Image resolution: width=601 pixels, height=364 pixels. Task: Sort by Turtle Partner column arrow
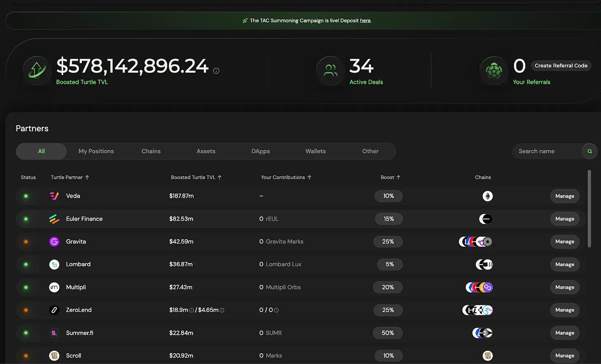[x=87, y=177]
